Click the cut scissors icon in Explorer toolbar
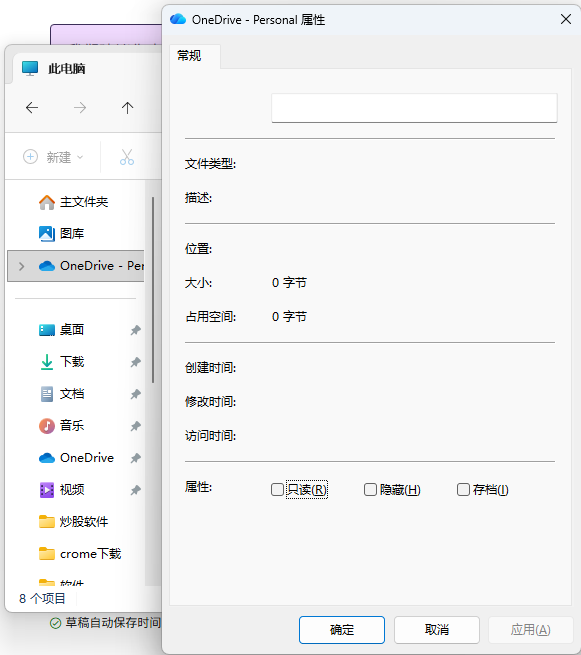This screenshot has width=581, height=655. [127, 157]
